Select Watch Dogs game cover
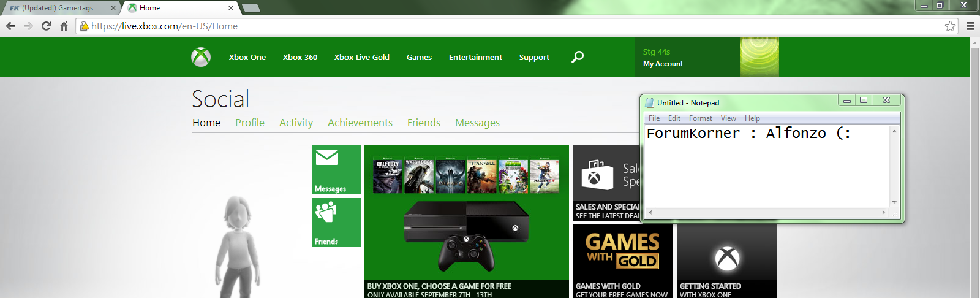 [x=419, y=176]
